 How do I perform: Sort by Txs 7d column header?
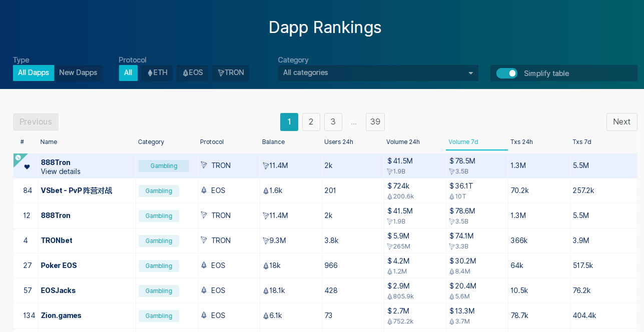(582, 142)
